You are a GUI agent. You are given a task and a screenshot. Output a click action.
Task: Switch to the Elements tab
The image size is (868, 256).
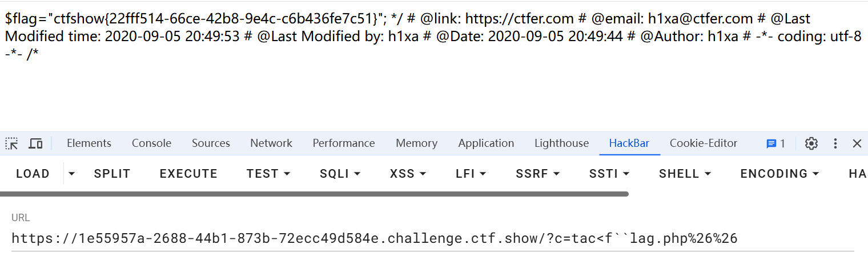(x=89, y=143)
